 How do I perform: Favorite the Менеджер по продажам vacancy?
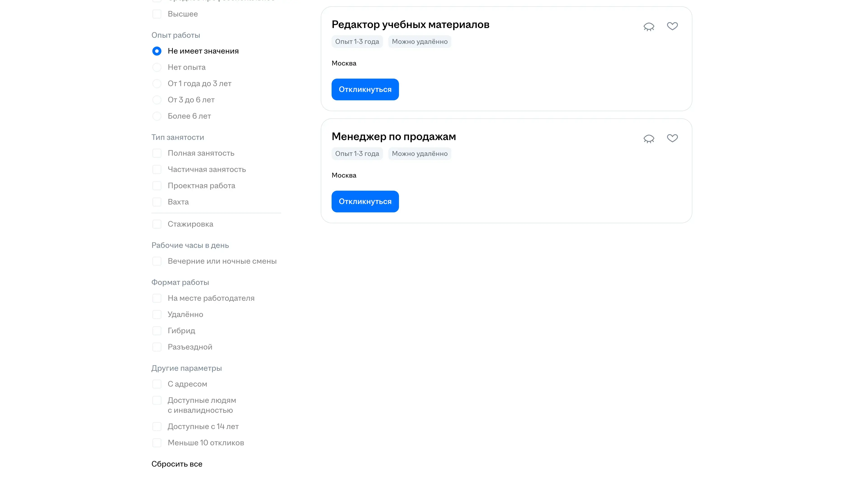672,138
